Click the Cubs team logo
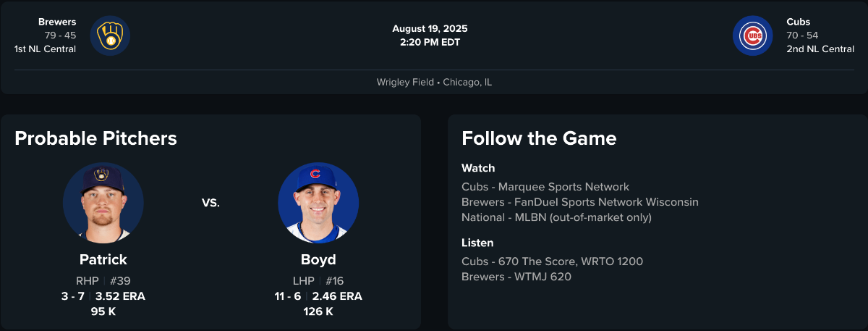This screenshot has height=331, width=868. [x=752, y=35]
